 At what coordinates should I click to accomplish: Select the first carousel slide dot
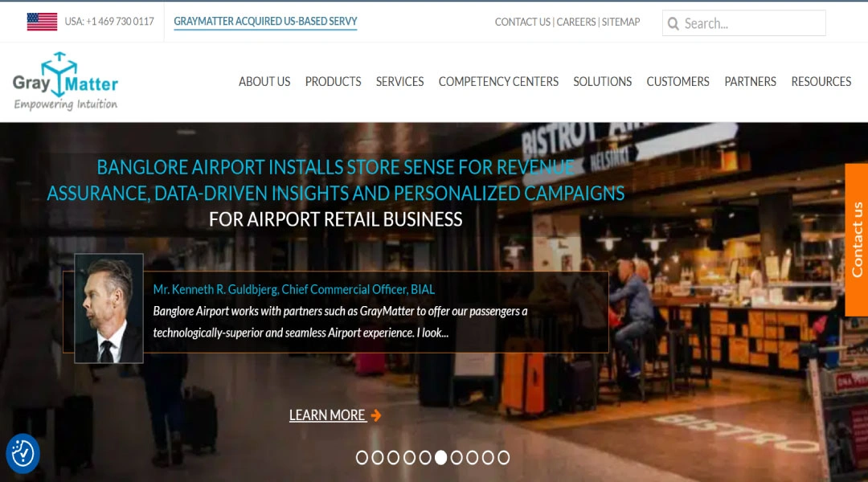point(362,458)
